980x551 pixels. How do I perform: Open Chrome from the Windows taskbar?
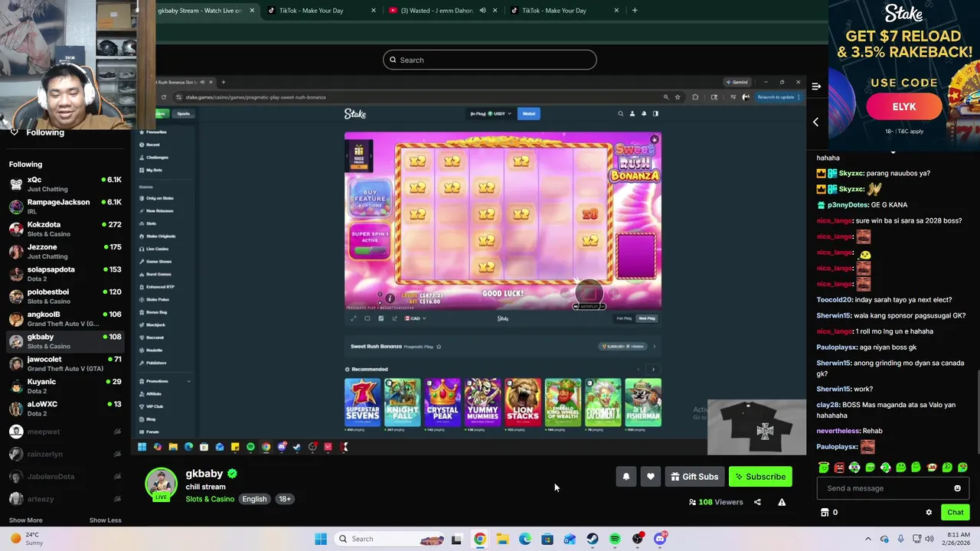click(x=479, y=539)
